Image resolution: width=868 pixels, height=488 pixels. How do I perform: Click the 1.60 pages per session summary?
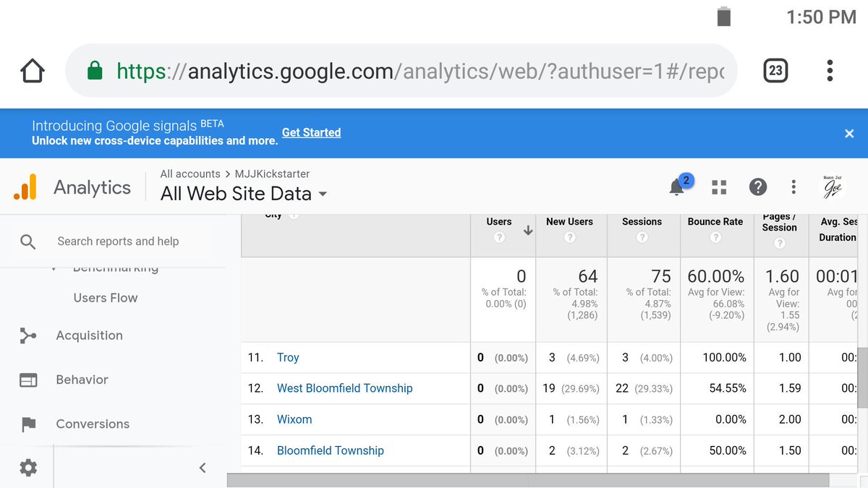[x=782, y=276]
